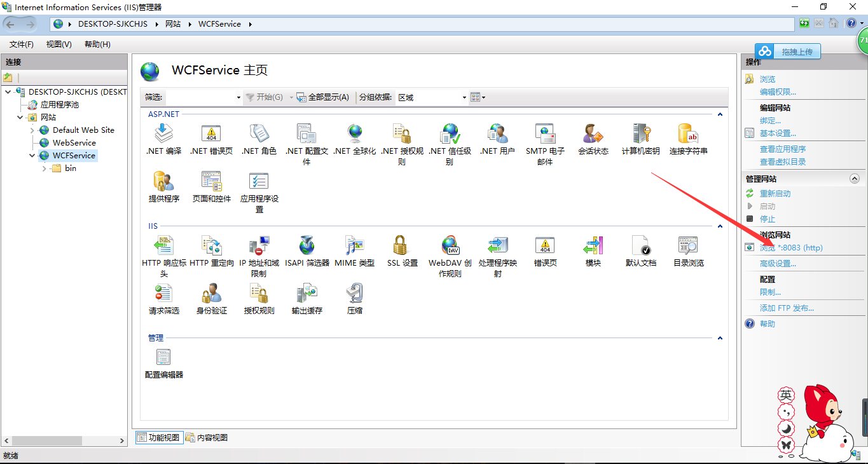This screenshot has height=464, width=868.
Task: Click the 全部显示(A) toolbar button
Action: [x=323, y=97]
